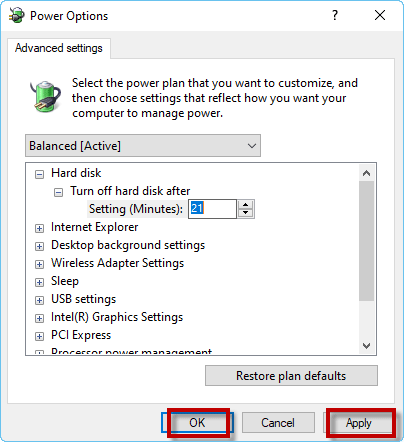Expand Desktop background settings
The image size is (404, 442).
pyautogui.click(x=39, y=246)
